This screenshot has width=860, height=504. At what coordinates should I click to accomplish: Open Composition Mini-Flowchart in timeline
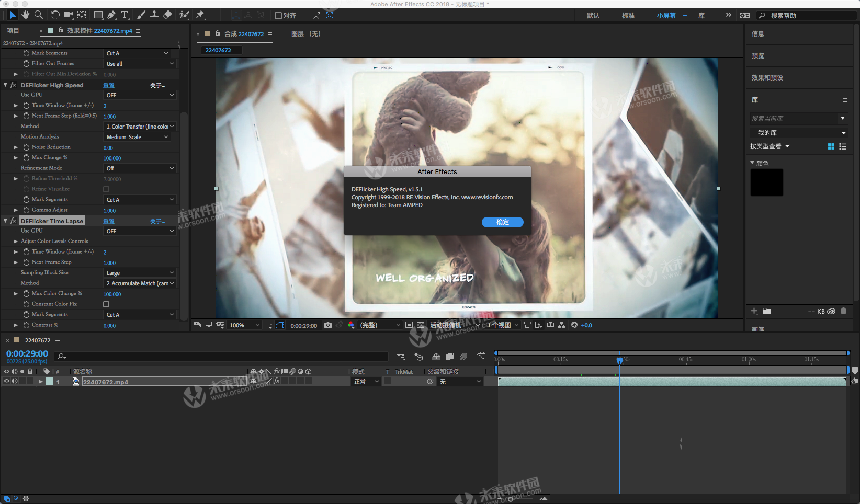[x=401, y=357]
